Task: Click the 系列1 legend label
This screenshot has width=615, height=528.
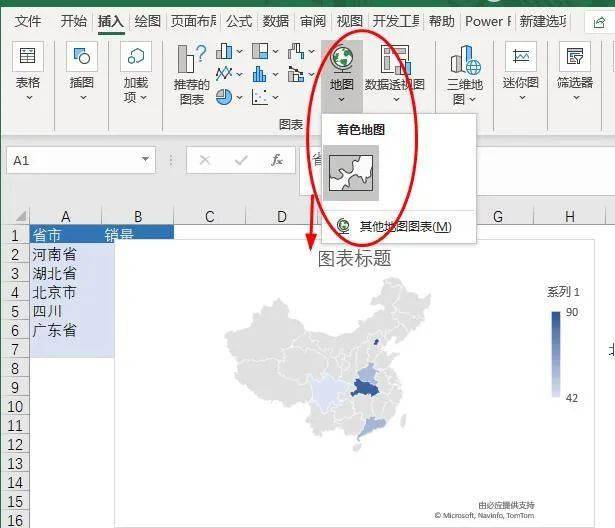Action: (x=563, y=292)
